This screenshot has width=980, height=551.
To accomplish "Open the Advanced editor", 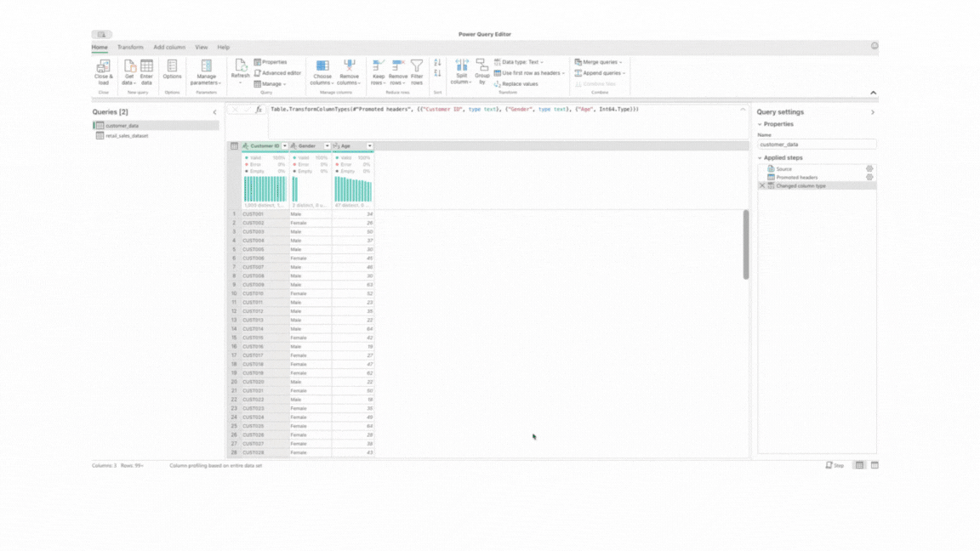I will tap(277, 73).
